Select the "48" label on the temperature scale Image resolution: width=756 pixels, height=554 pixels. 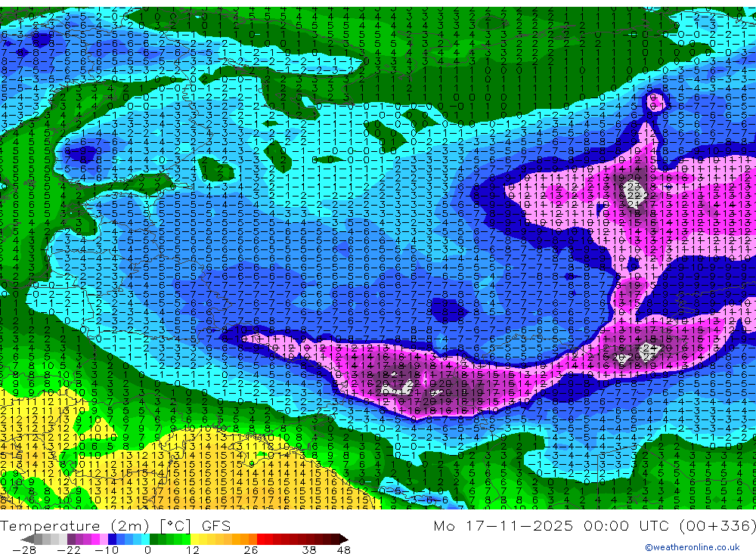(344, 549)
